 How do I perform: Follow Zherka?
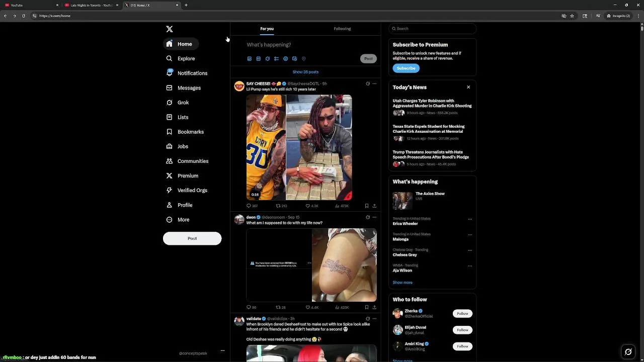462,314
